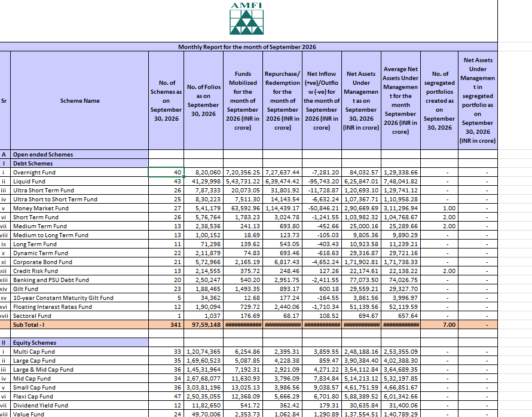Select the 'Credit Risk Fund' cell
Viewport: 532px width, 417px height.
pos(80,271)
